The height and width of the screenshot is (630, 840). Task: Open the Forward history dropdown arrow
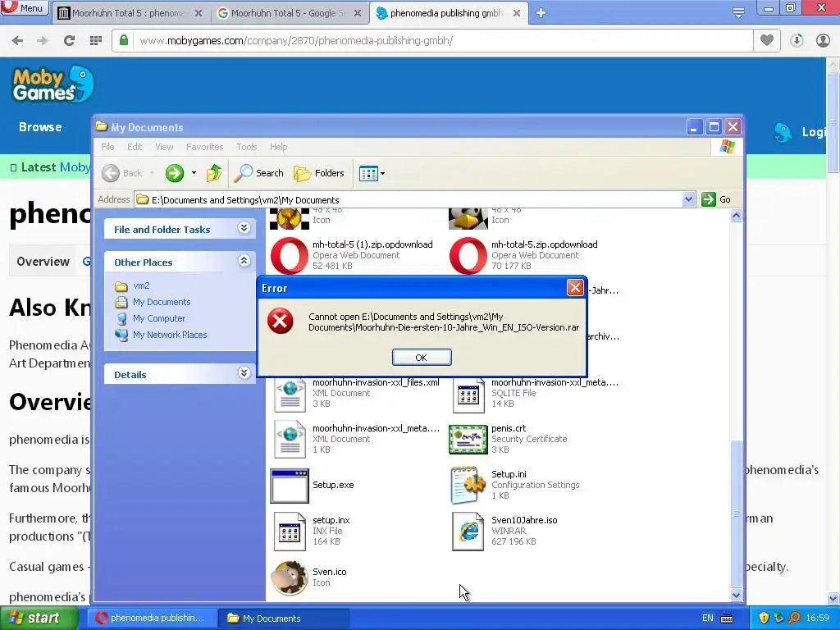click(194, 173)
